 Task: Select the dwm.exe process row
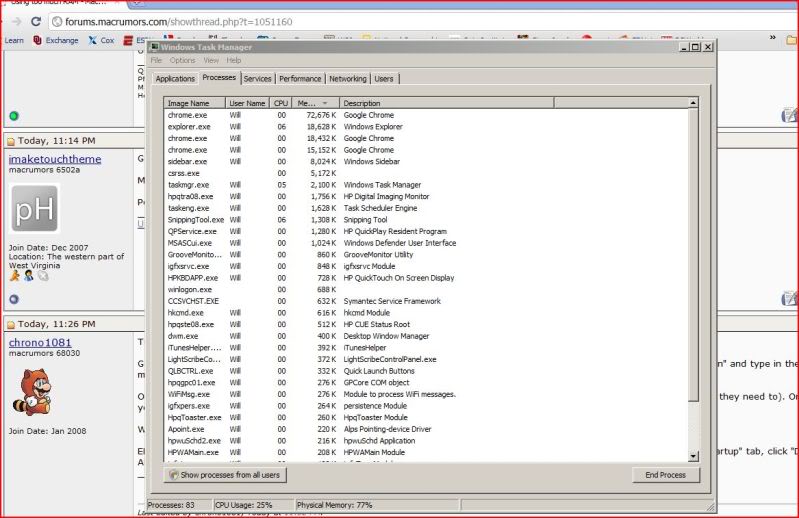[x=426, y=336]
